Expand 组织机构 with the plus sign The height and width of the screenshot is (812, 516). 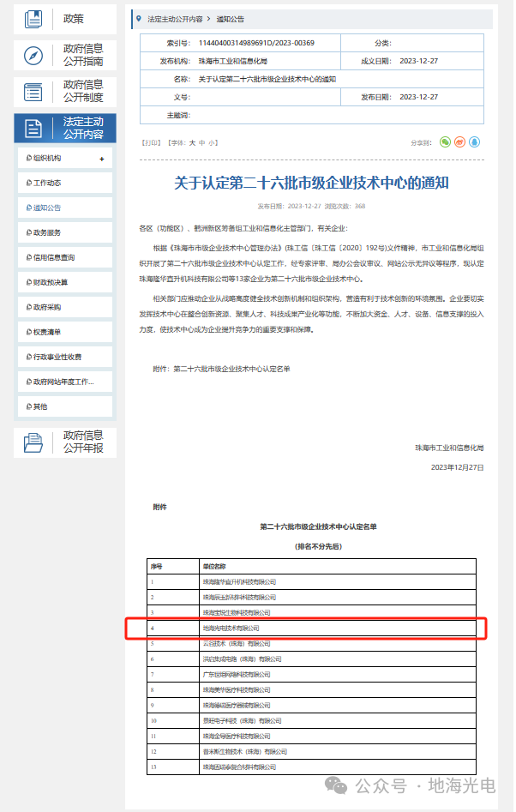pyautogui.click(x=102, y=159)
